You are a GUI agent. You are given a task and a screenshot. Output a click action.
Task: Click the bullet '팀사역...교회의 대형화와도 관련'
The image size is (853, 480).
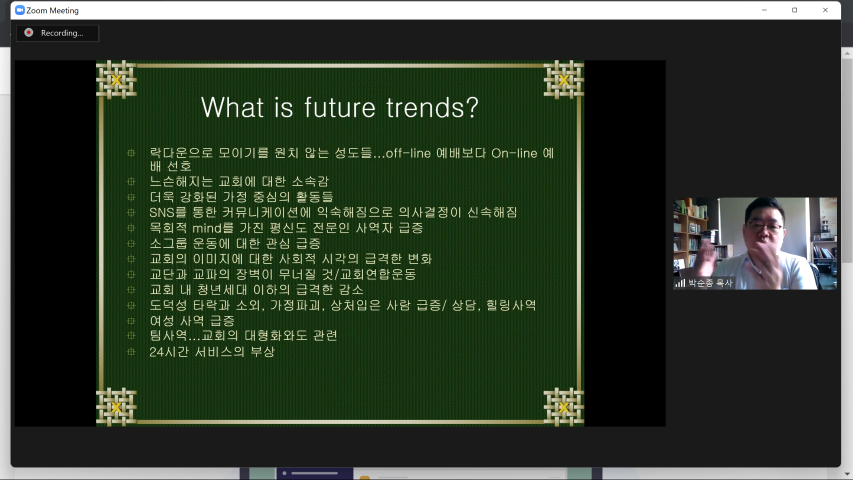point(244,335)
